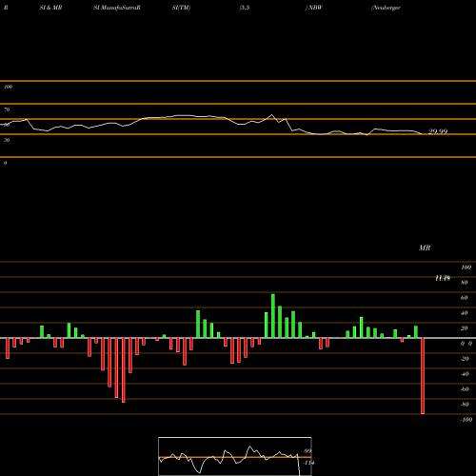Click the histogram axis label "-40"
Viewport: 476px width, 476px height.
465,374
